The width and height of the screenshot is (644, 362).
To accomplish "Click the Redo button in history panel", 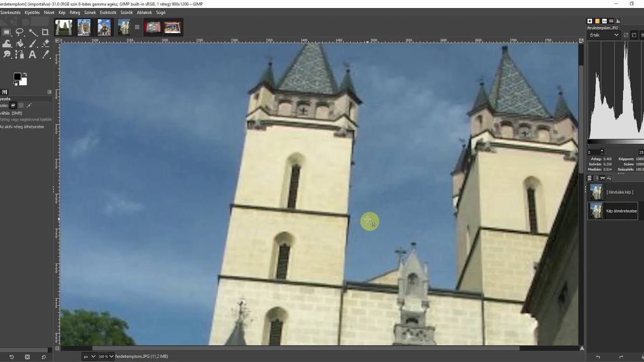I will pyautogui.click(x=621, y=357).
